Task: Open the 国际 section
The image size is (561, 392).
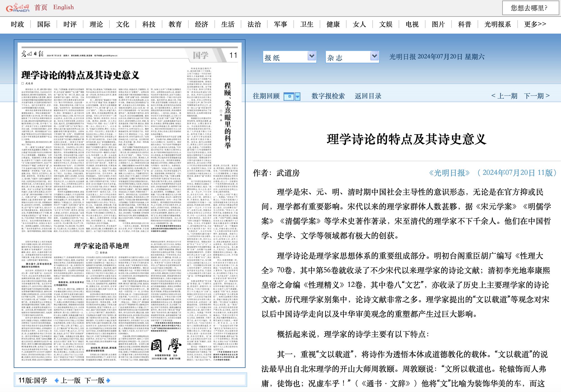Action: pos(44,24)
